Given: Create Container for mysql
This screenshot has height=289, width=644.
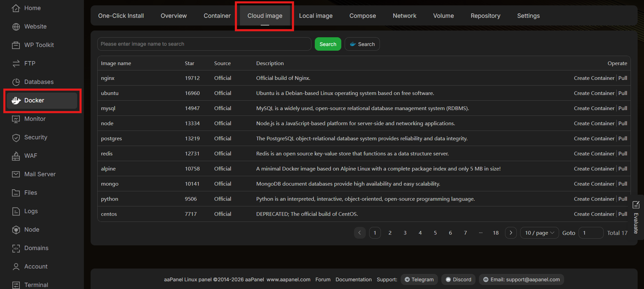Looking at the screenshot, I should [x=594, y=108].
